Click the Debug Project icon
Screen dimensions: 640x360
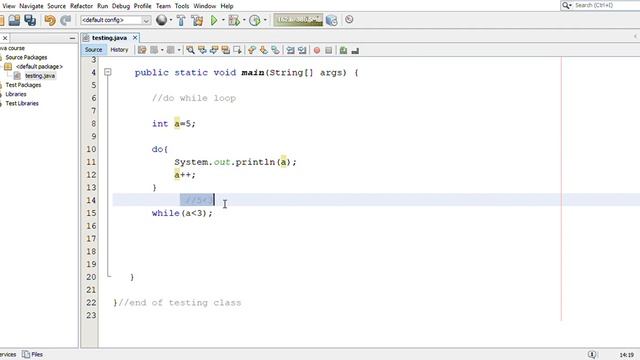click(x=234, y=20)
